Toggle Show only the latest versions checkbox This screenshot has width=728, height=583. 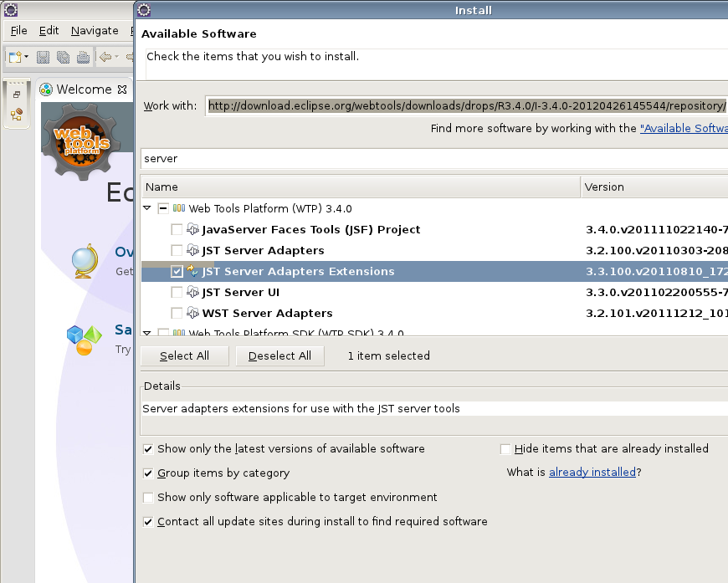[x=148, y=449]
